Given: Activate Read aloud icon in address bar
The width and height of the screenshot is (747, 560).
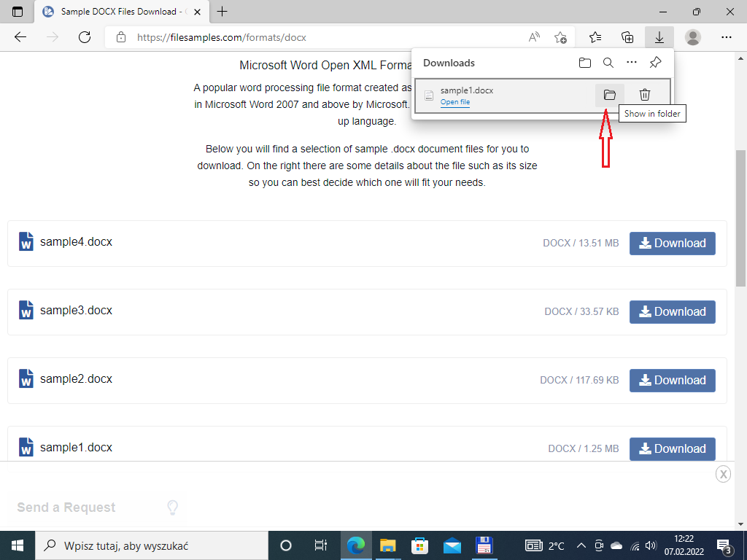Looking at the screenshot, I should pos(535,37).
